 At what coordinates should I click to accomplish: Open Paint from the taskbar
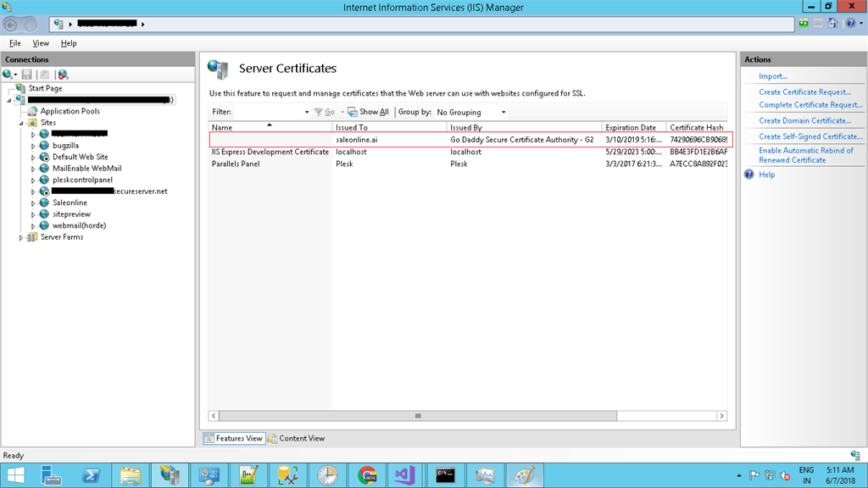(524, 475)
